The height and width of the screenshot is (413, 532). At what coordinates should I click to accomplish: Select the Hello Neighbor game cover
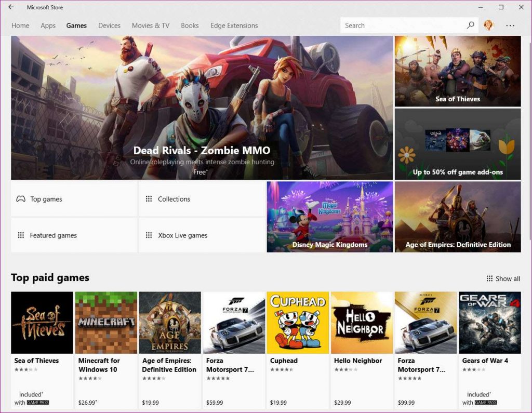[x=362, y=323]
